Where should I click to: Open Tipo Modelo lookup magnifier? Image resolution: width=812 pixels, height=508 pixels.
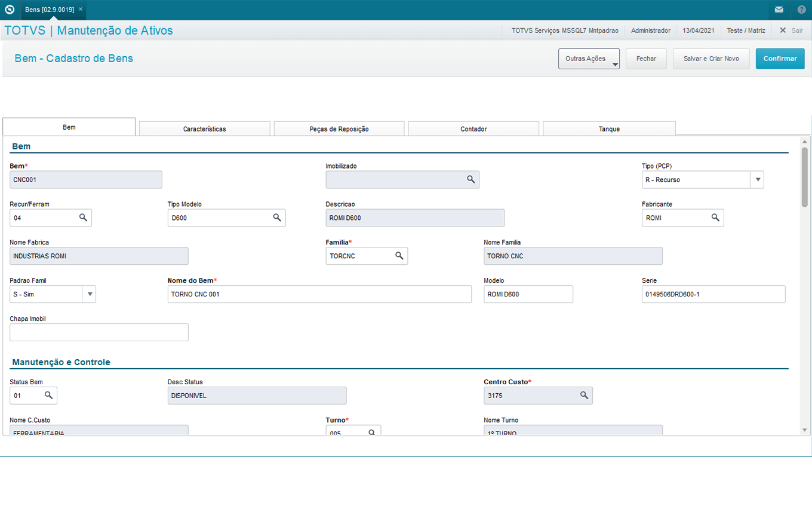[x=277, y=218]
